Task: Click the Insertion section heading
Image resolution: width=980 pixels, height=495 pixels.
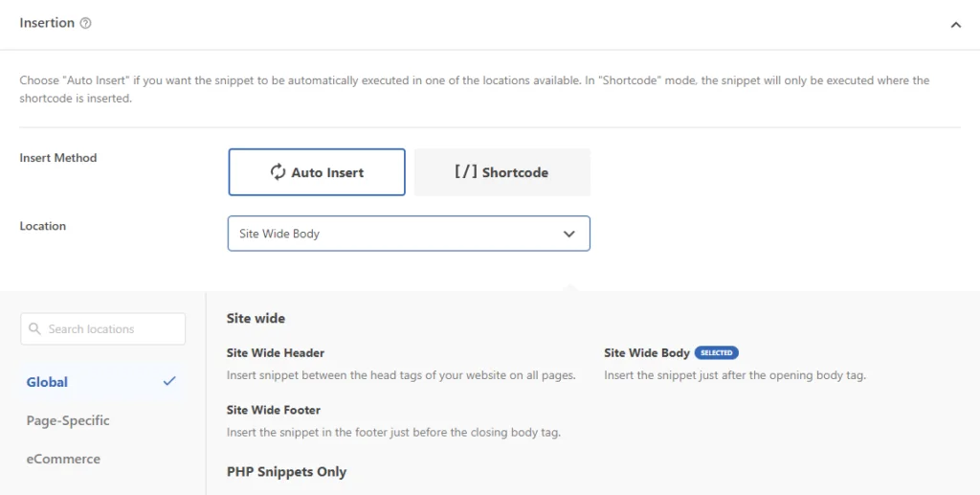Action: 47,23
